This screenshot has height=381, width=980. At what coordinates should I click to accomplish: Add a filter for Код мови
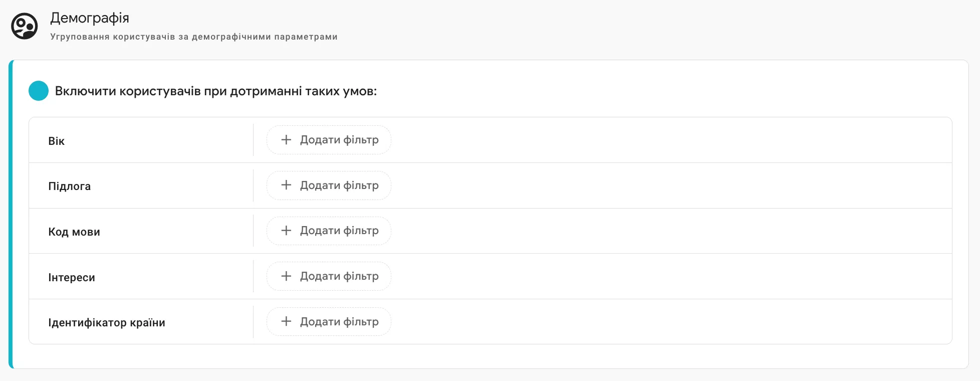tap(328, 231)
